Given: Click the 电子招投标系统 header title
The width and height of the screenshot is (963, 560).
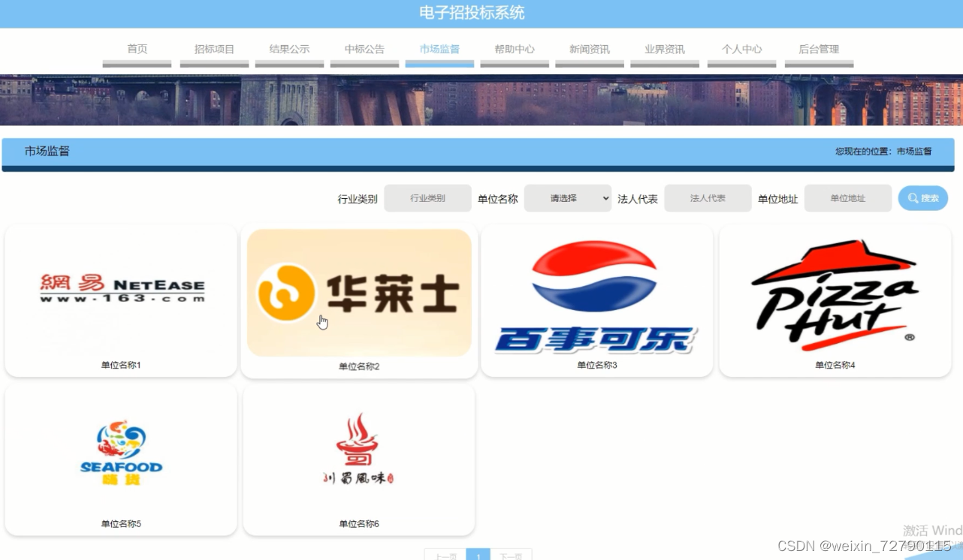Looking at the screenshot, I should point(472,13).
